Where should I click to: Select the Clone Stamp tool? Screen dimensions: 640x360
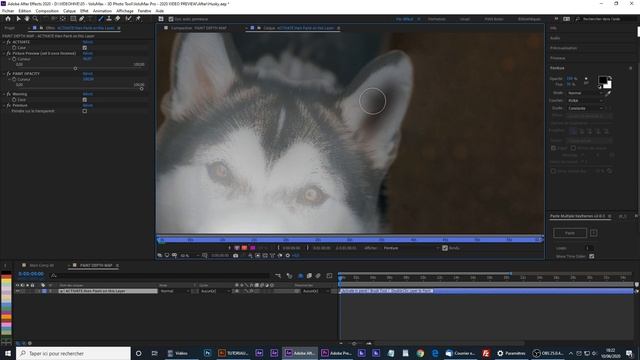coord(109,19)
